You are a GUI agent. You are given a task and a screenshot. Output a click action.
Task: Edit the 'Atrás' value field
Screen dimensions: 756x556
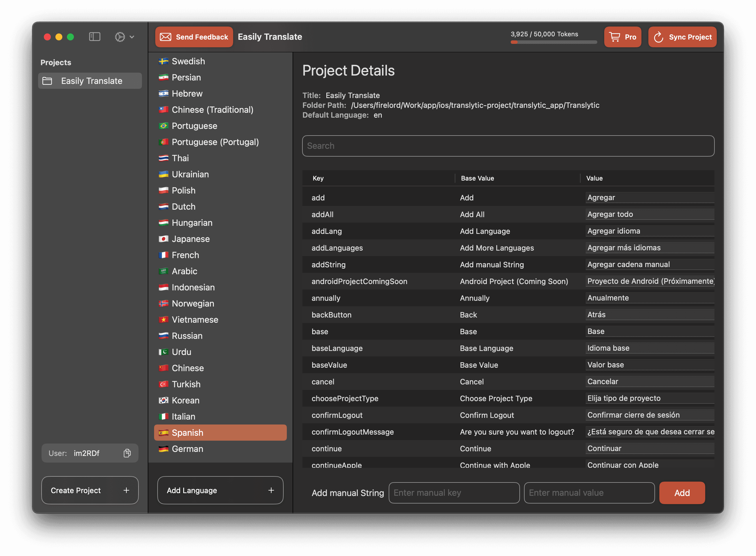650,315
